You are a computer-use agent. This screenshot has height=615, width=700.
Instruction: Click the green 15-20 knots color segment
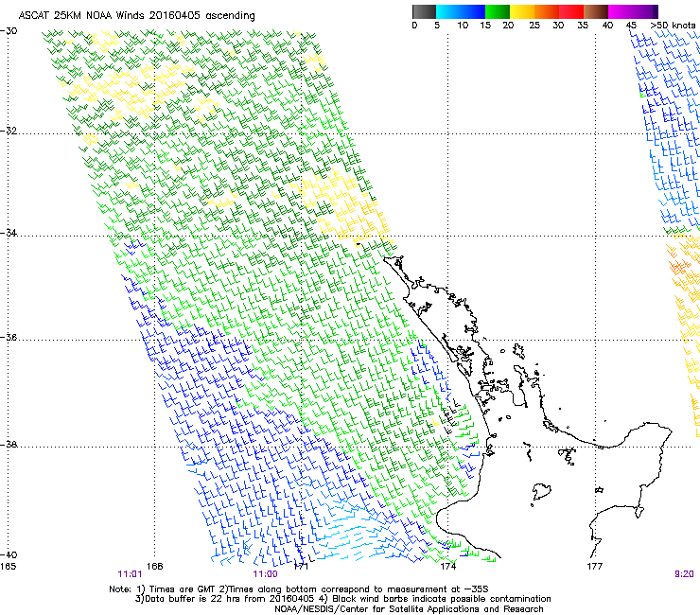click(498, 11)
